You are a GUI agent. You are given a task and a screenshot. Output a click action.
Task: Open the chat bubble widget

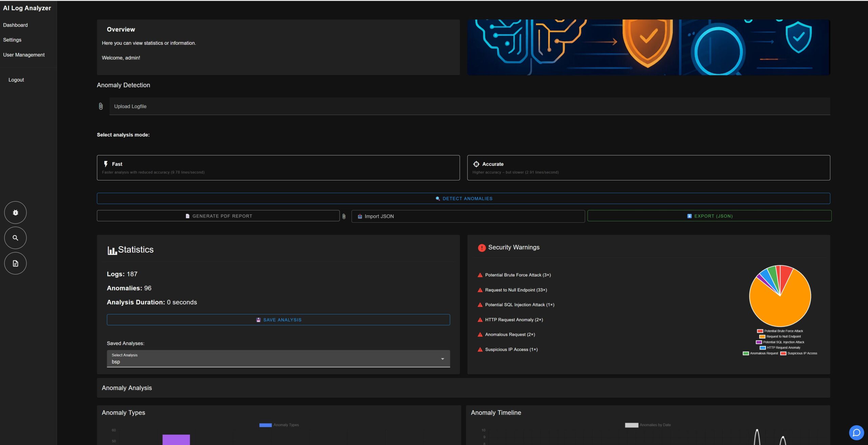pyautogui.click(x=856, y=433)
